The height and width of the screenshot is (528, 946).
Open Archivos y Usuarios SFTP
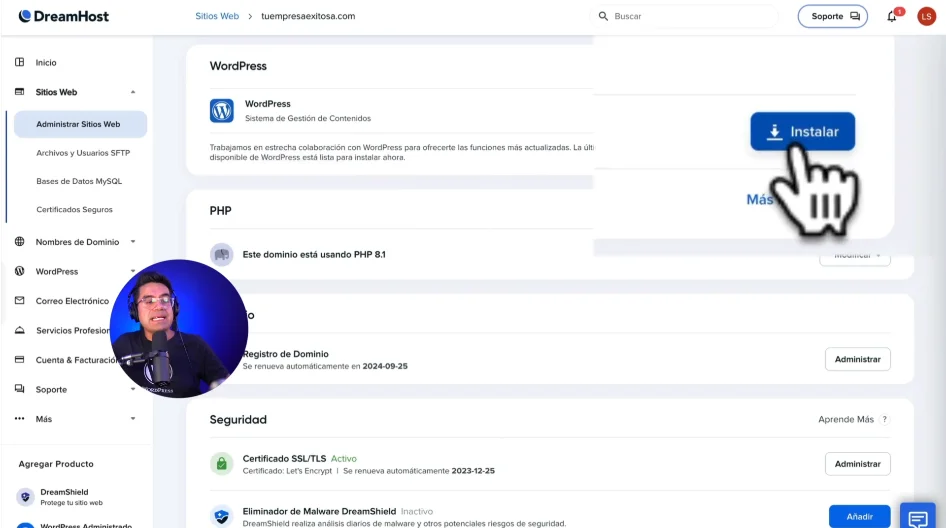(x=83, y=153)
